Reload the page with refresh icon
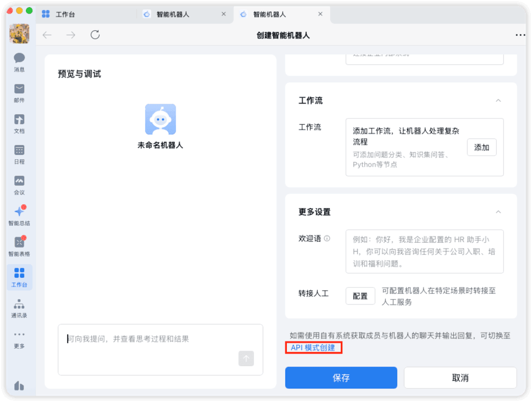Screen dimensions: 532x402 (95, 35)
